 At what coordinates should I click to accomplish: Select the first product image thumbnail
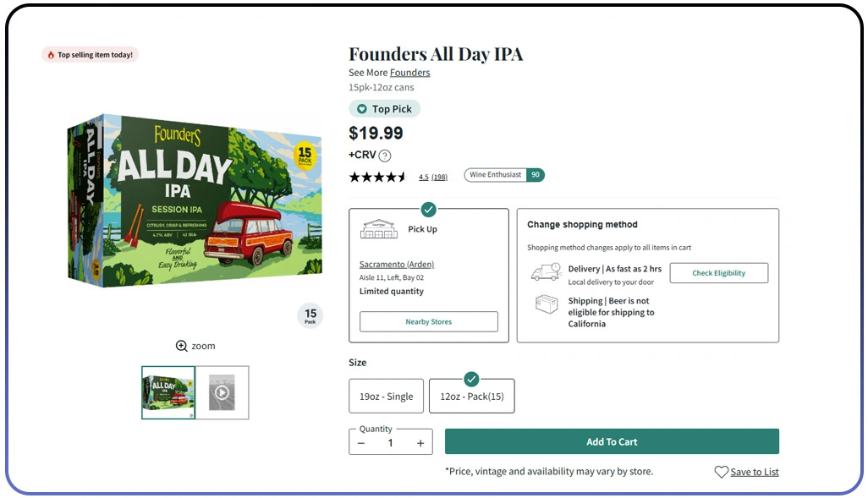pyautogui.click(x=168, y=392)
